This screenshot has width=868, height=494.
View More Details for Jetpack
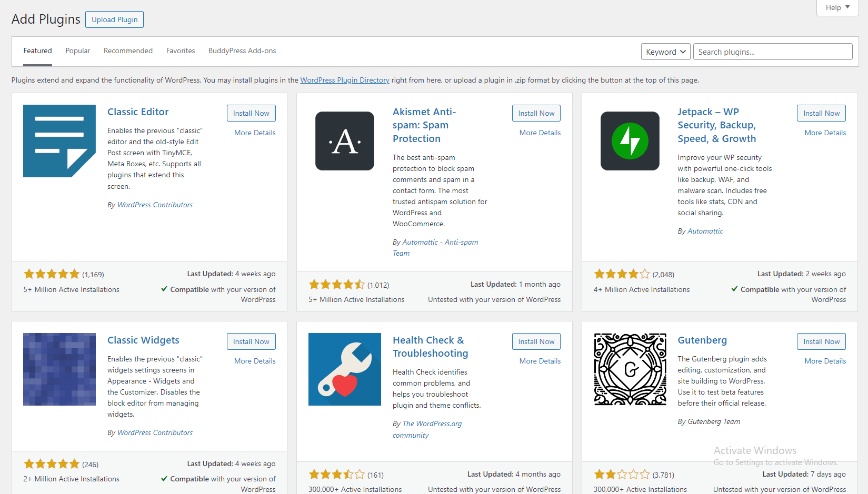[x=825, y=133]
